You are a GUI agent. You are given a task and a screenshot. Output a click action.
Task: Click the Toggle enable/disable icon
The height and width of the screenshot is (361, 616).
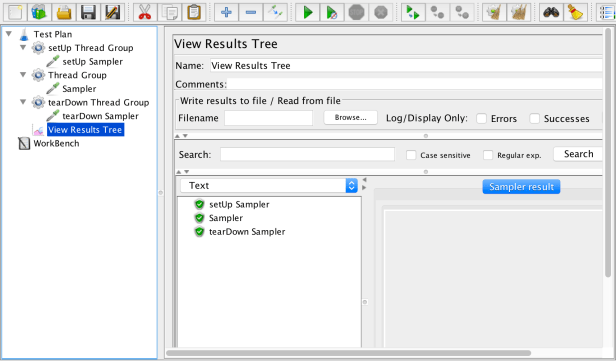tap(275, 13)
